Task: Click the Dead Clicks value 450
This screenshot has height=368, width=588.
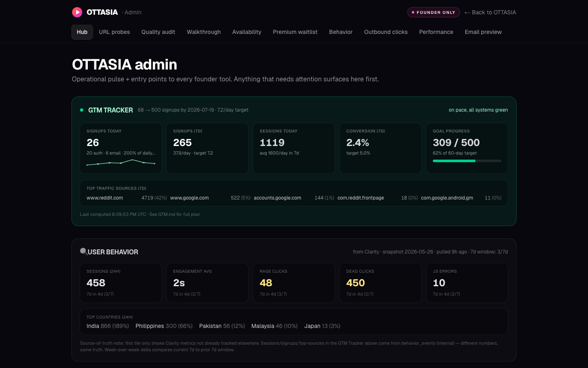Action: (x=356, y=283)
